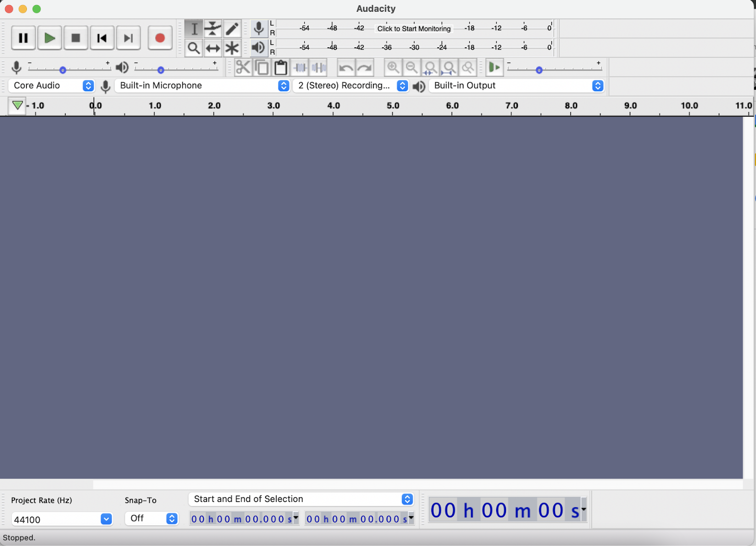Click the 'Project Rate (Hz)' label
Screen dimensions: 756x546
pos(42,501)
